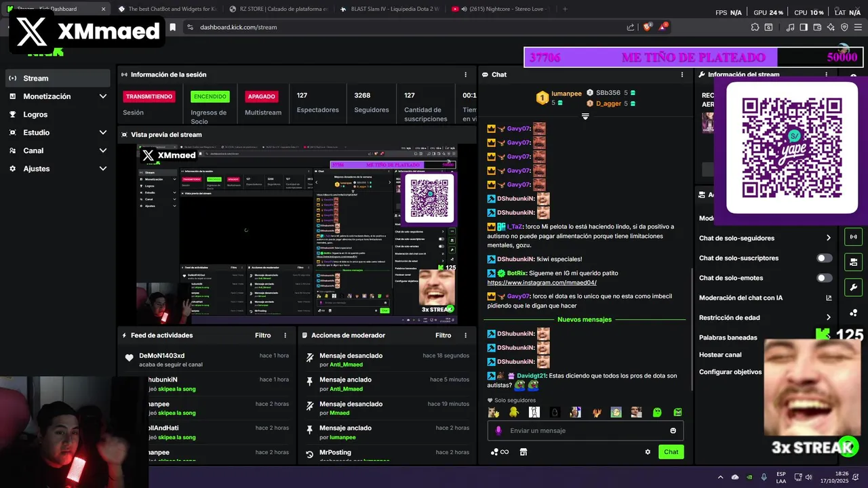Viewport: 868px width, 488px height.
Task: Insert the green ghost emote
Action: point(657,412)
